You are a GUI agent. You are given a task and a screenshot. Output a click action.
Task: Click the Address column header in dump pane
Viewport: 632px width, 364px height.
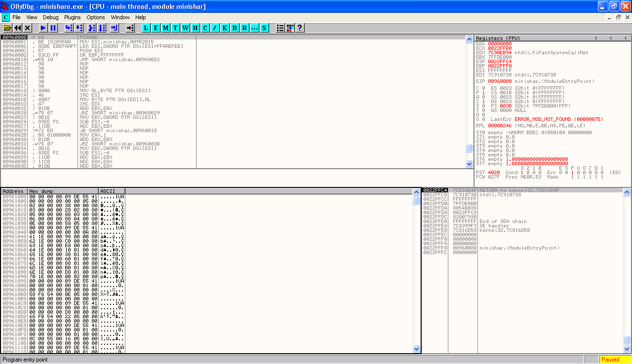click(14, 191)
